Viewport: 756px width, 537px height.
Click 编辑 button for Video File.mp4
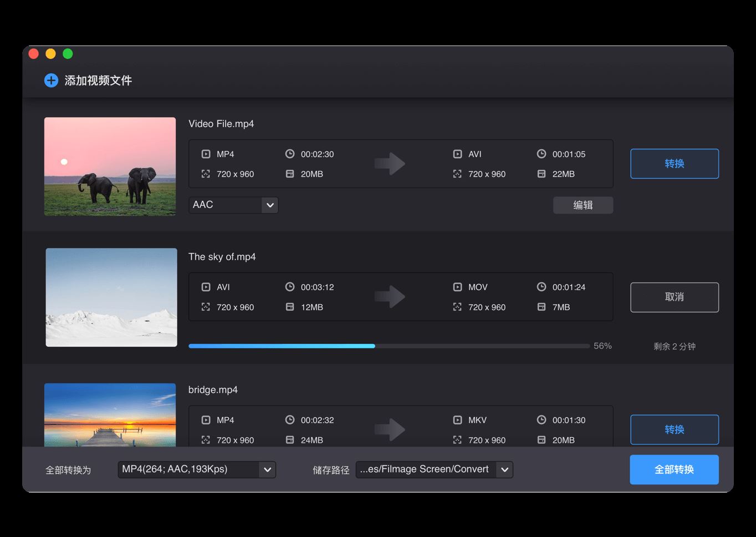pyautogui.click(x=583, y=205)
